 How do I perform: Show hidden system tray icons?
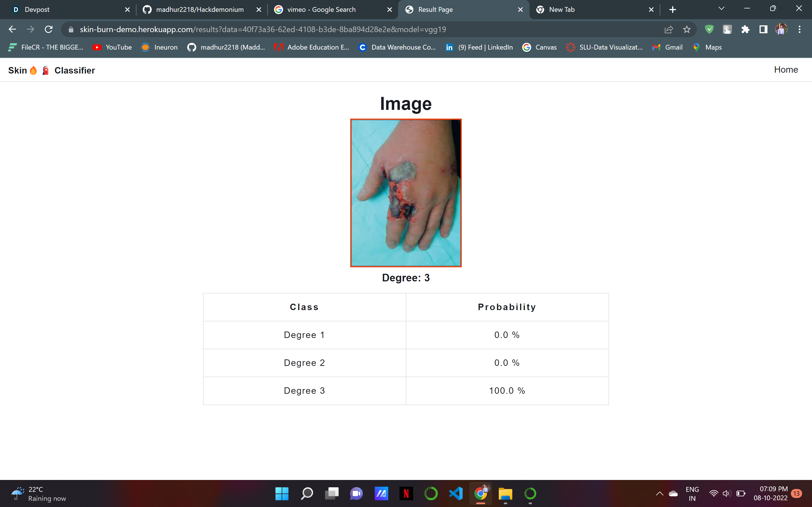659,493
